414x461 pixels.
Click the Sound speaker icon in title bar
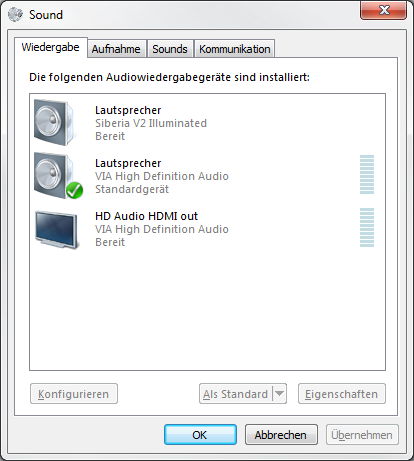15,15
